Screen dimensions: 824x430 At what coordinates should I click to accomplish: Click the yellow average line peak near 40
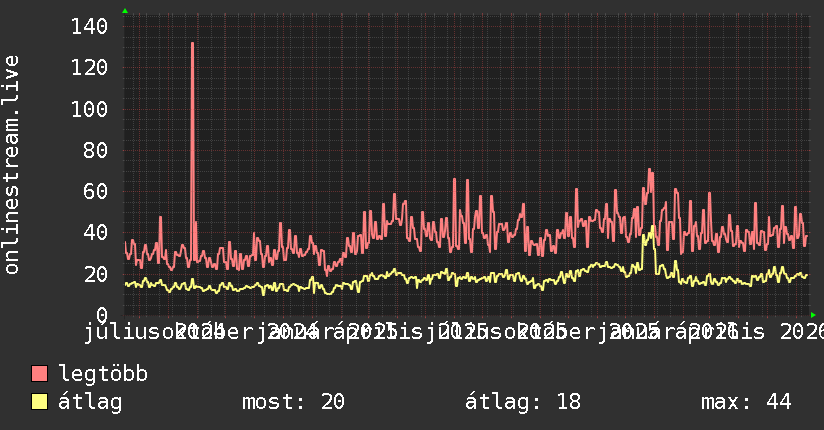click(x=652, y=228)
